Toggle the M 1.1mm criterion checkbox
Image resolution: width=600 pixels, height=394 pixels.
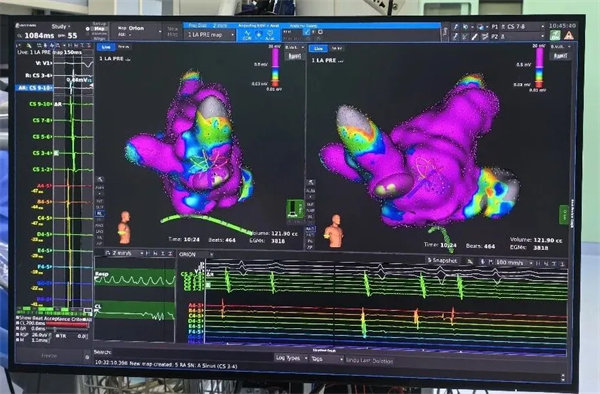(x=18, y=340)
